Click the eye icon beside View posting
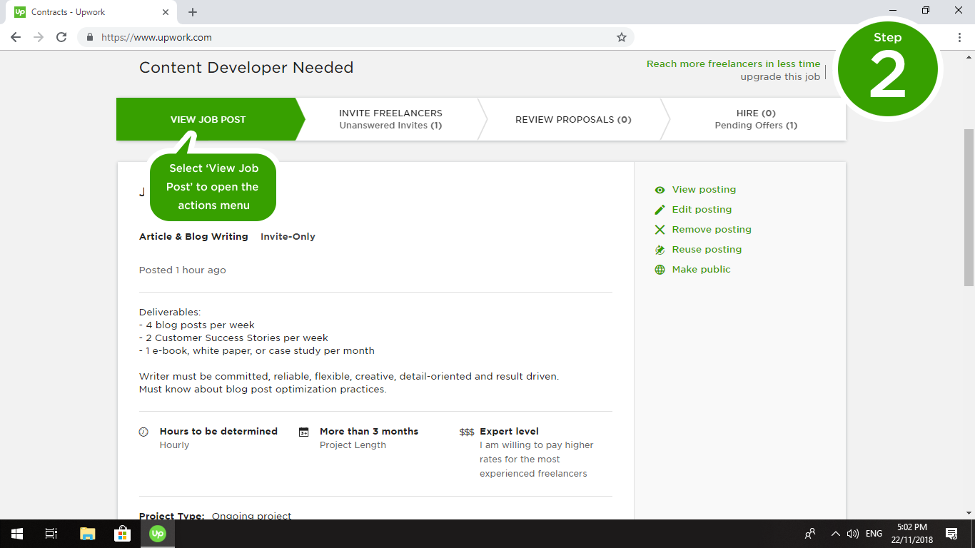This screenshot has width=977, height=550. (660, 190)
